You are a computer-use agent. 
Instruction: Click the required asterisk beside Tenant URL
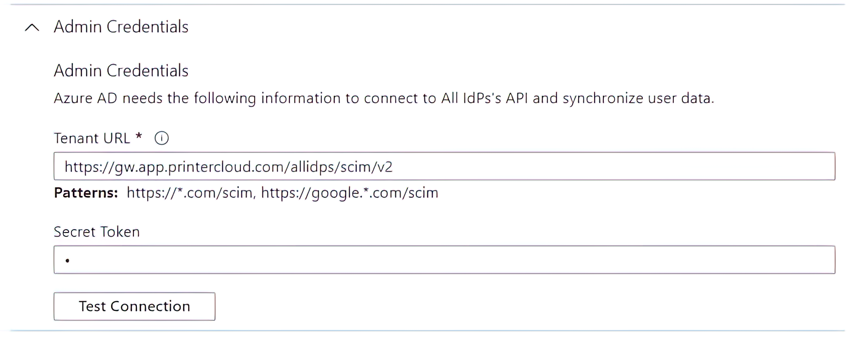pyautogui.click(x=139, y=137)
